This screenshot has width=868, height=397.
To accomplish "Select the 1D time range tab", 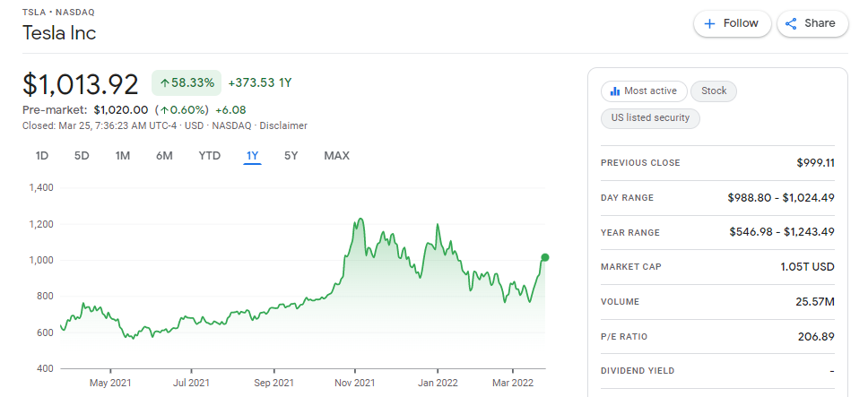I will (x=42, y=156).
